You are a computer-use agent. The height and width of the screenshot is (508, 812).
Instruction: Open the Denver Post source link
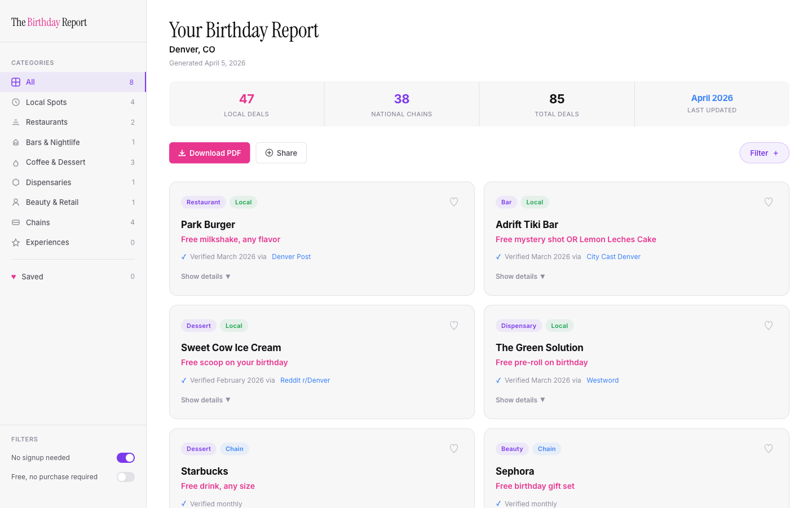pos(292,257)
